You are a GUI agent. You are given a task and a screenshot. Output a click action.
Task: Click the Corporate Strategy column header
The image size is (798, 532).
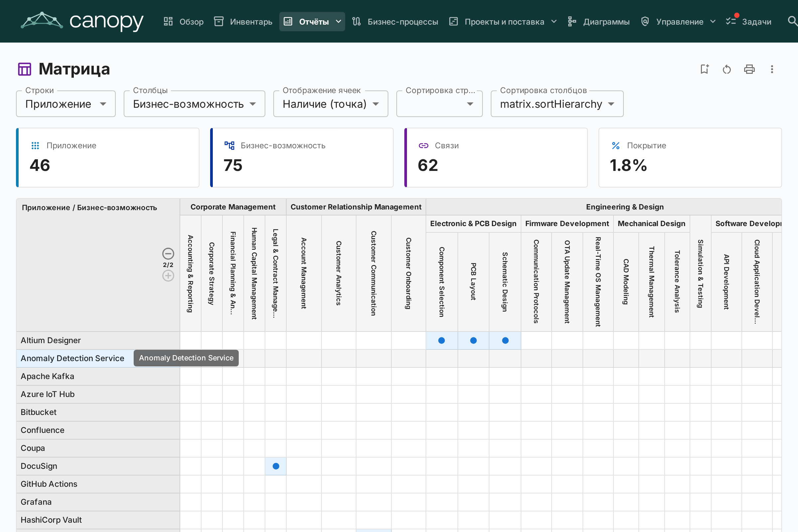click(x=212, y=273)
